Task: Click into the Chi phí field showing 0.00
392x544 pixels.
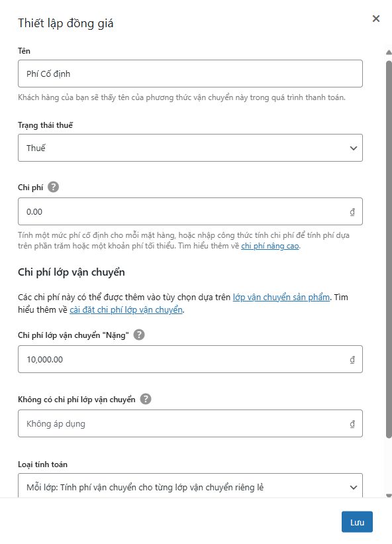Action: pos(190,211)
